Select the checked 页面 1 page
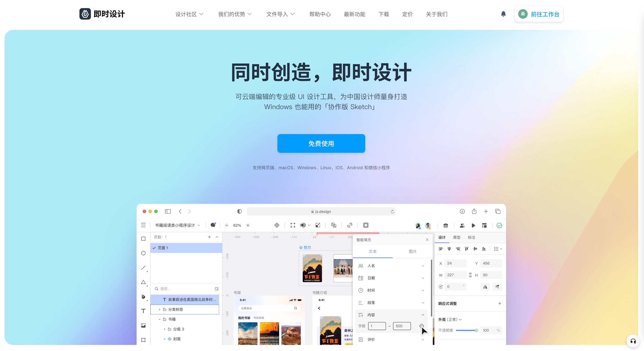 (186, 247)
